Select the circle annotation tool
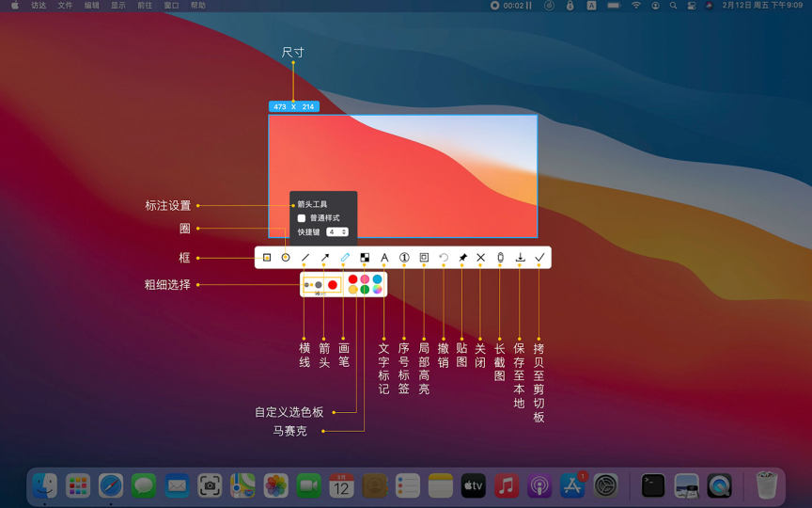This screenshot has height=508, width=812. coord(286,257)
